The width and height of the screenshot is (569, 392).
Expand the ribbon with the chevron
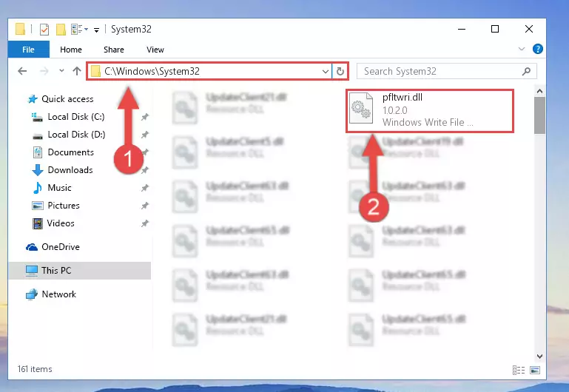522,49
